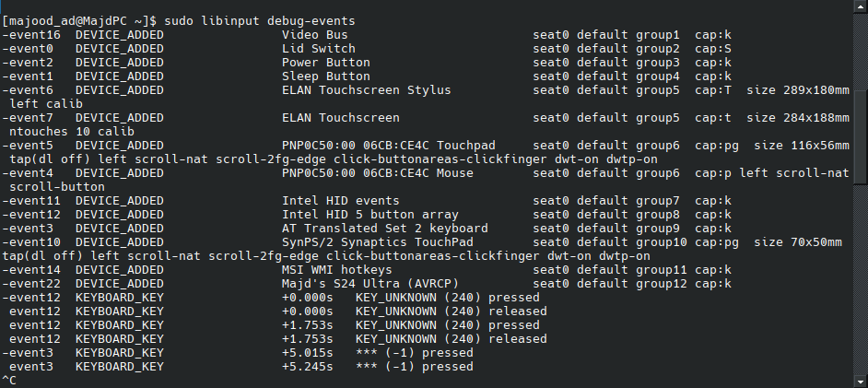
Task: Click the "Majd's S24 Ultra (AVRCP)" entry
Action: coord(370,284)
